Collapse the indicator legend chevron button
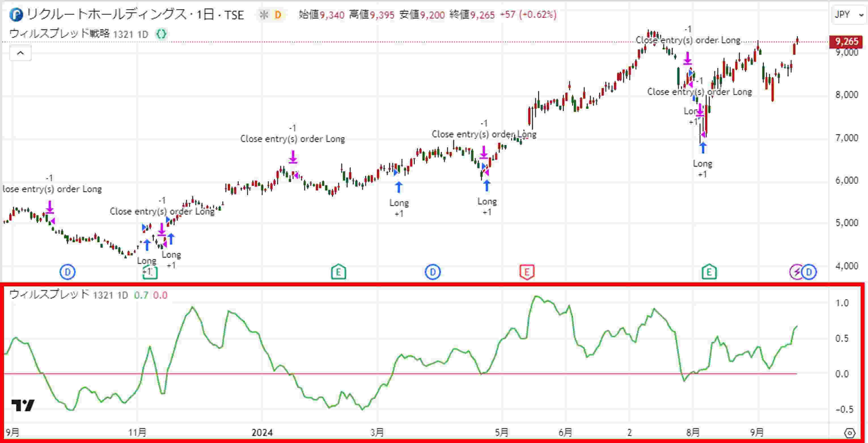 click(x=20, y=53)
